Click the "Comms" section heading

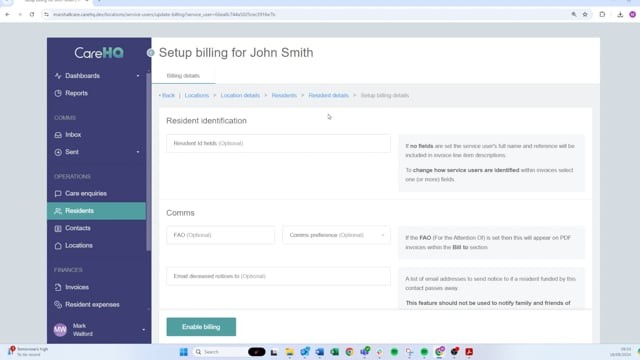180,213
